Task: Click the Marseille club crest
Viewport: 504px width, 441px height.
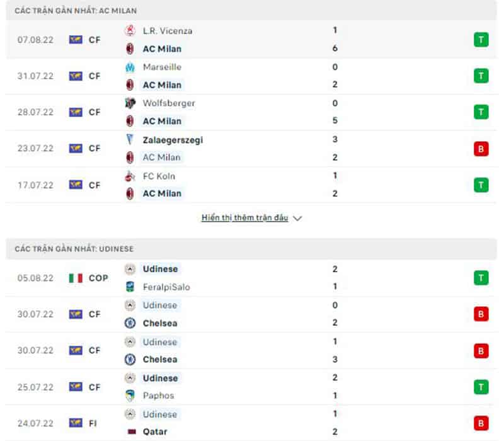Action: [130, 67]
